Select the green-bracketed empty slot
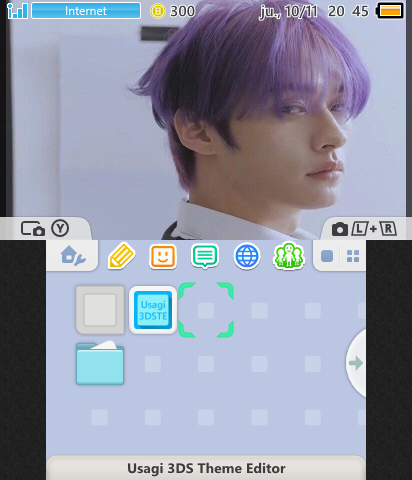The image size is (412, 480). coord(206,310)
